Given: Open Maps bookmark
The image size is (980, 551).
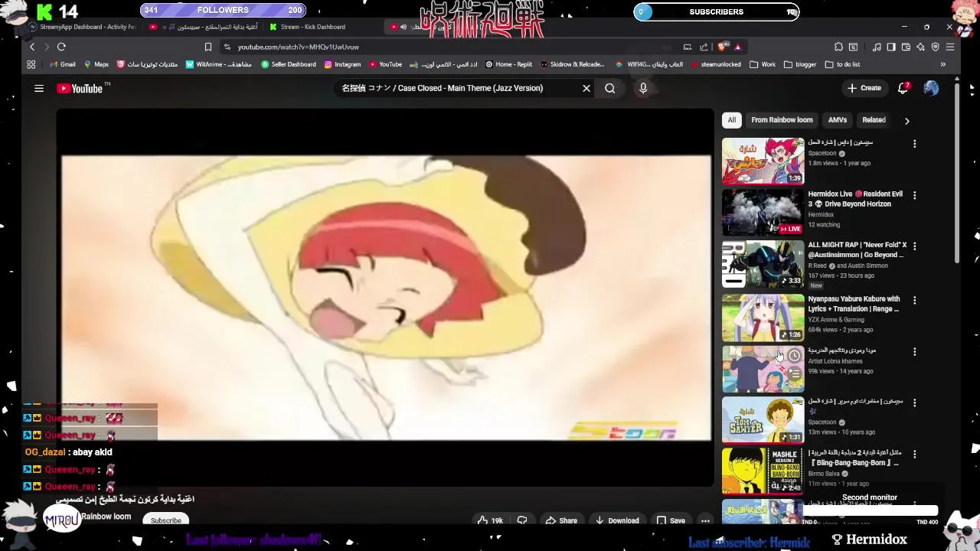Looking at the screenshot, I should pyautogui.click(x=96, y=64).
